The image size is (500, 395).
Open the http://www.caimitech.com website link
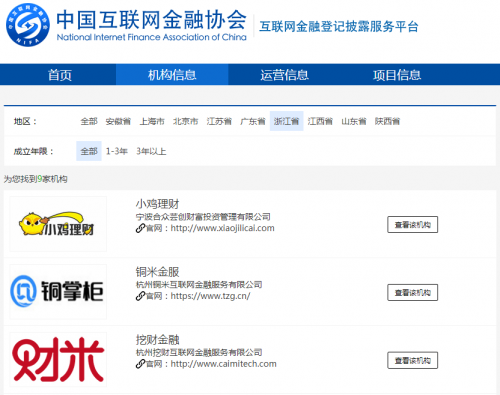pyautogui.click(x=223, y=364)
